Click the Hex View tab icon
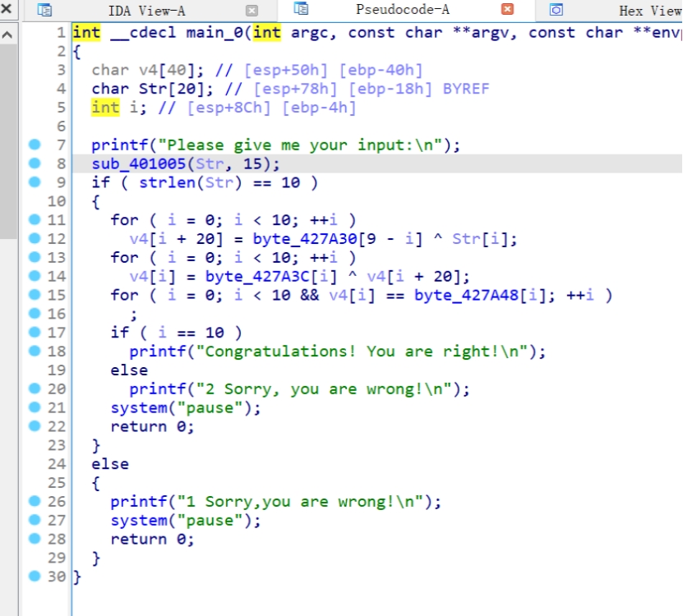 coord(556,10)
